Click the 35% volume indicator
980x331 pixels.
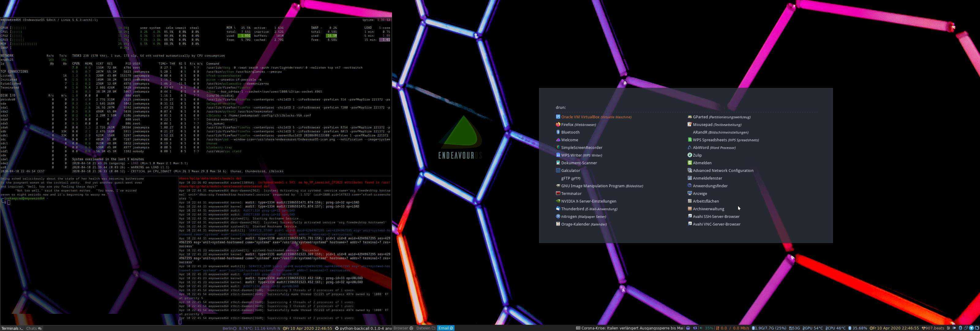coord(707,328)
